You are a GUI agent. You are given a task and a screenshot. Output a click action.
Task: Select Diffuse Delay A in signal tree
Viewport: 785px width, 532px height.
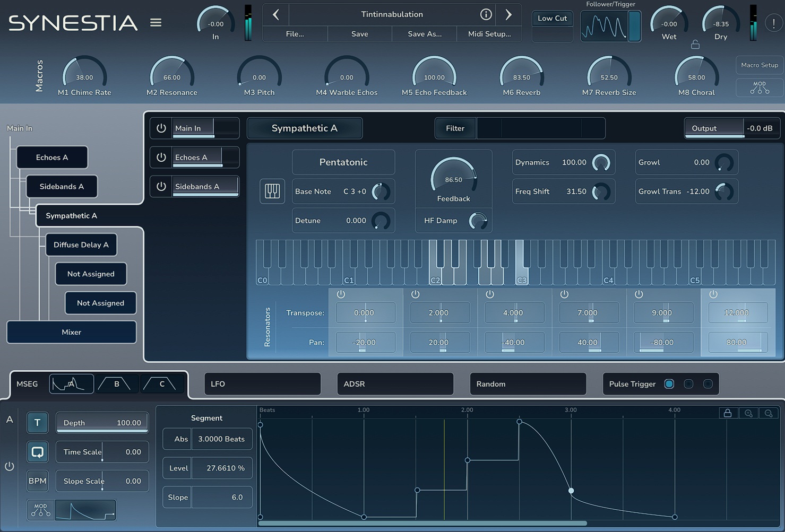coord(81,245)
